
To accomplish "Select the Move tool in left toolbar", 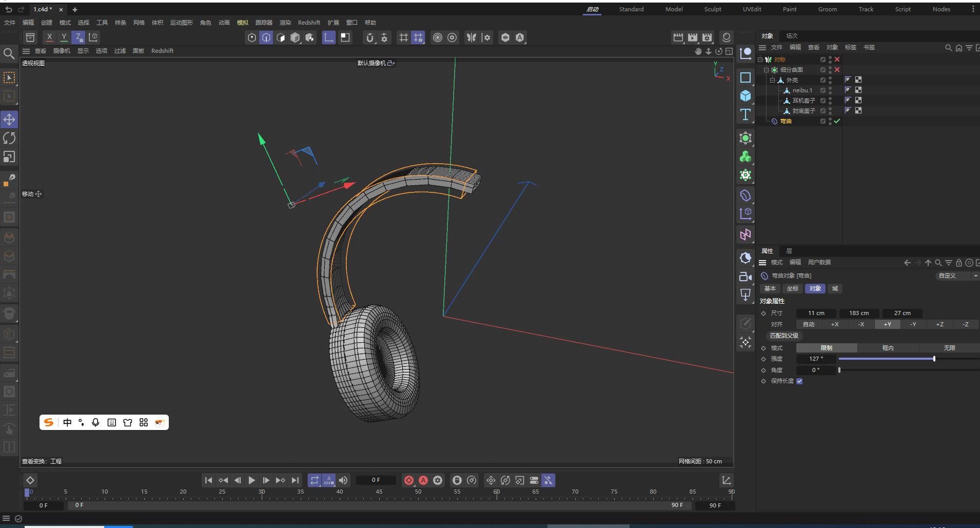I will [x=9, y=120].
